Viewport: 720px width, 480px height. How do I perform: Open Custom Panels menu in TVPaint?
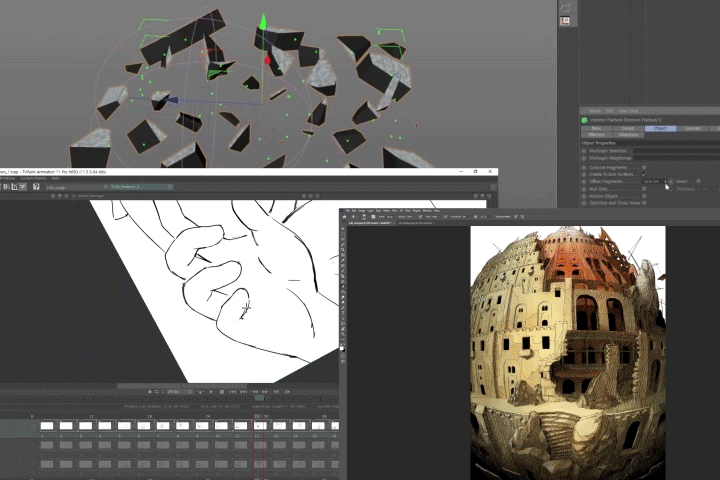pos(33,178)
